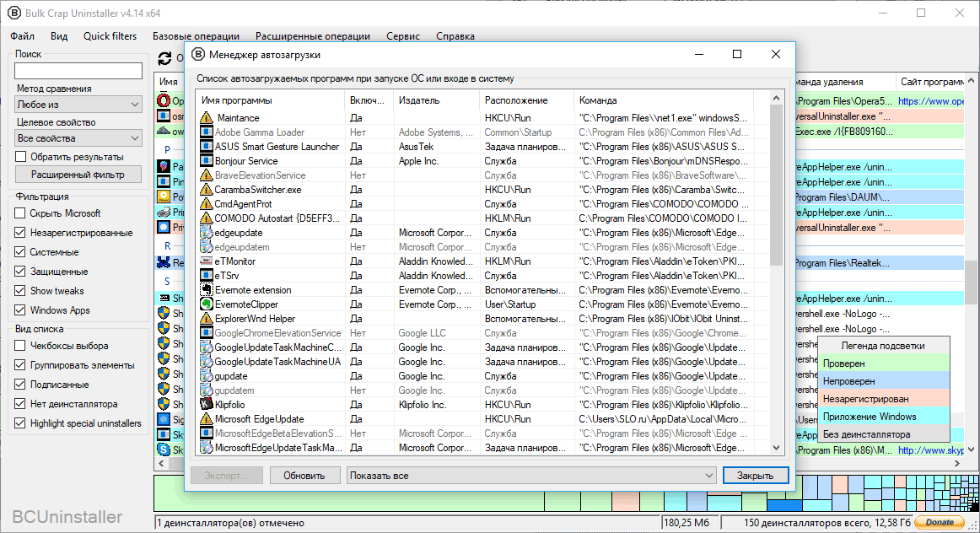Open the Метод сравнения dropdown

pos(78,105)
